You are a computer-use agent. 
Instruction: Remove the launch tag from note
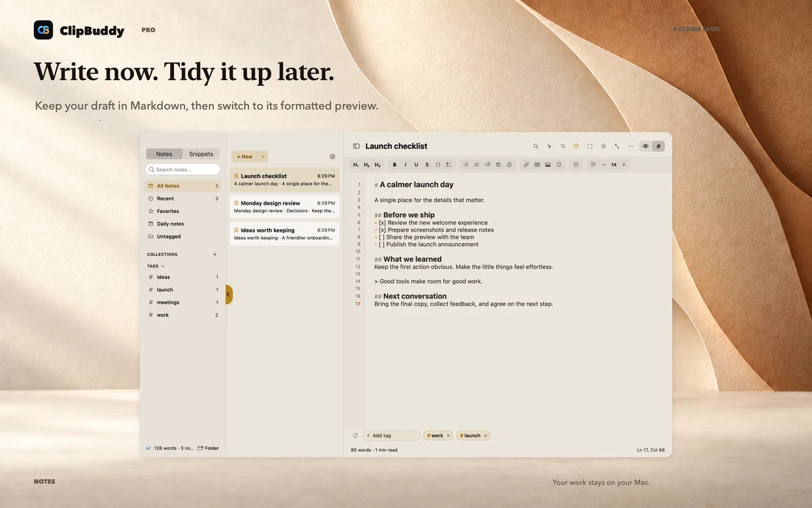pos(485,436)
